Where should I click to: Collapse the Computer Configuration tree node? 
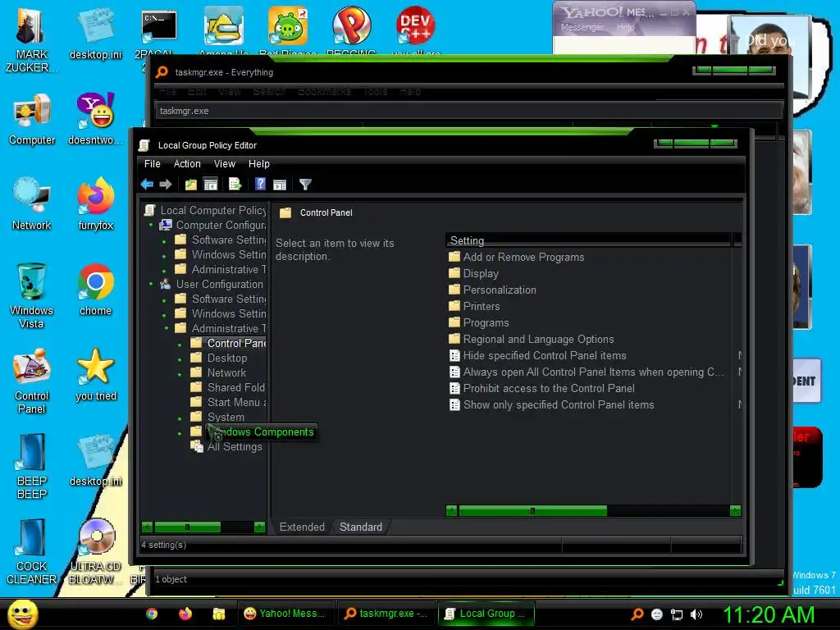click(151, 225)
